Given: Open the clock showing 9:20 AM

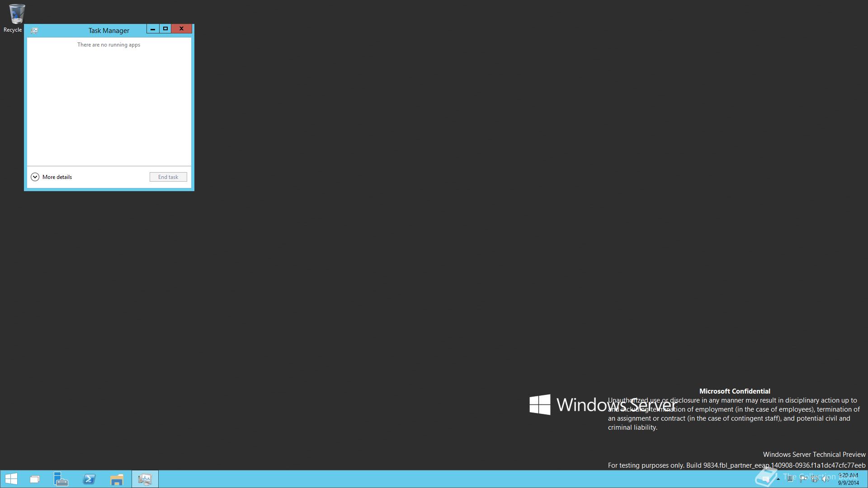Looking at the screenshot, I should 848,479.
